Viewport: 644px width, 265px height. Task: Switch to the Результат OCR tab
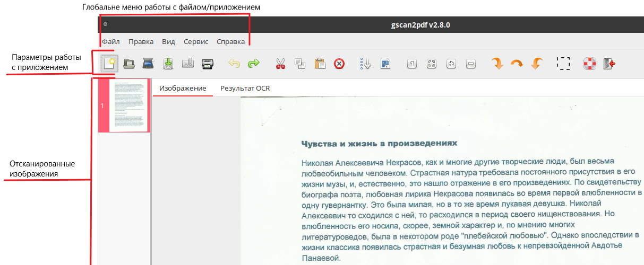[245, 89]
